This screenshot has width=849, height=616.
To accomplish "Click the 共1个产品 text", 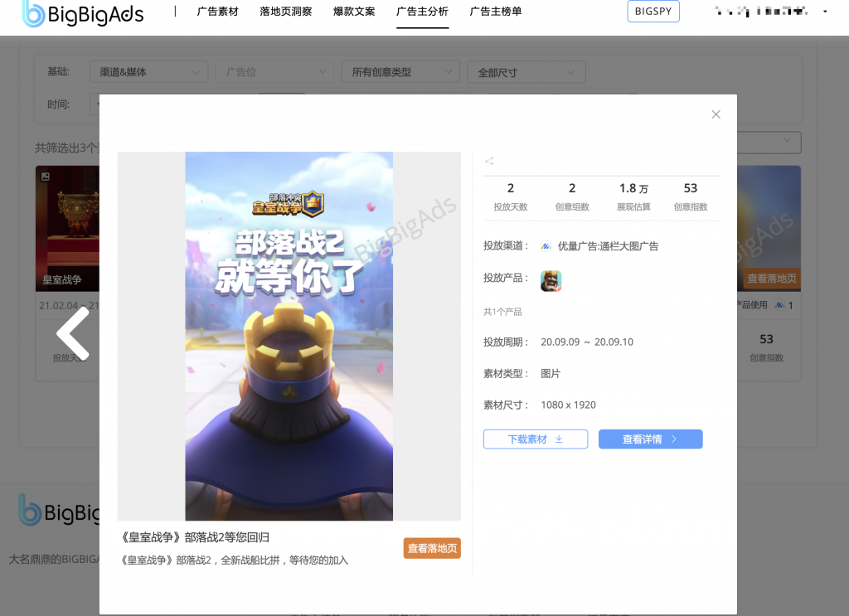I will coord(502,312).
